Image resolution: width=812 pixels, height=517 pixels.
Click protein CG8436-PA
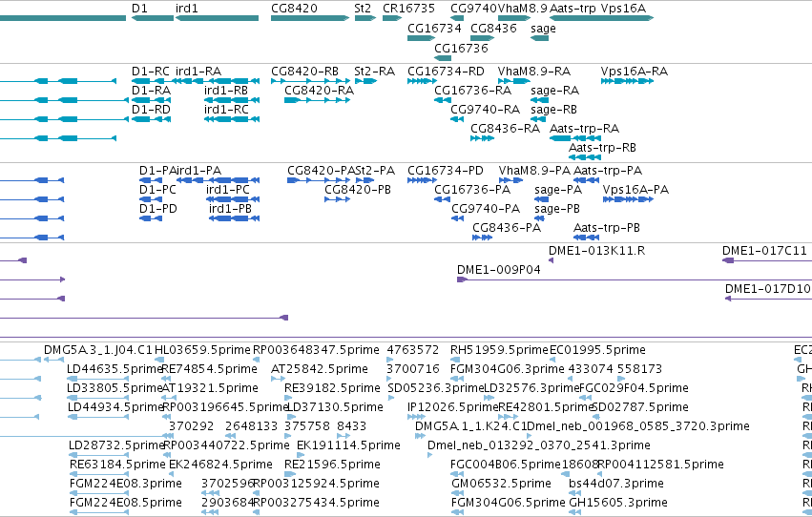click(x=507, y=228)
